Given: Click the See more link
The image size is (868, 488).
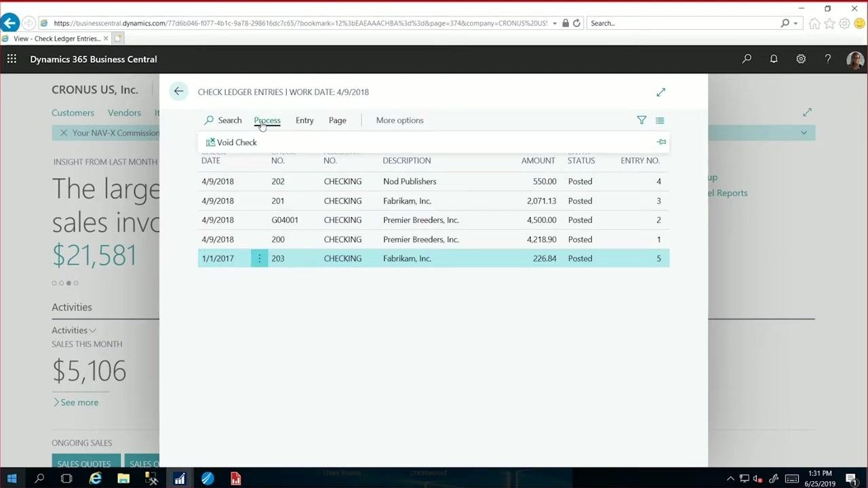Looking at the screenshot, I should pos(76,403).
